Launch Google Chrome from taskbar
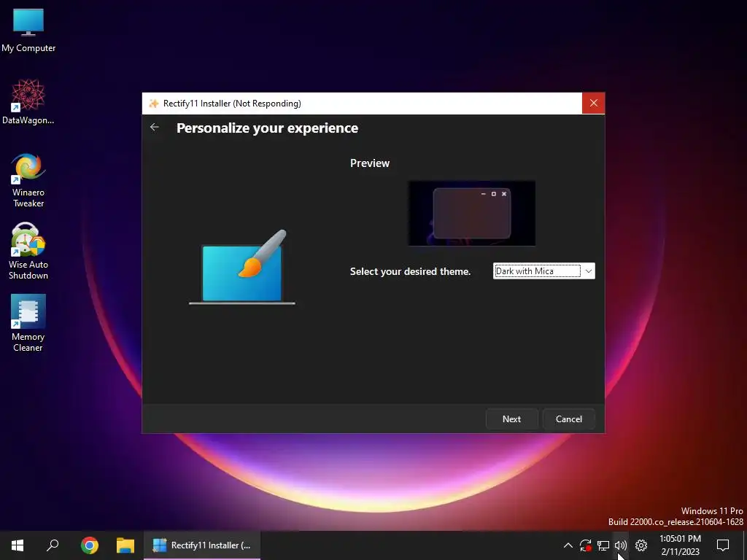Screen dimensions: 747x560 tap(89, 545)
